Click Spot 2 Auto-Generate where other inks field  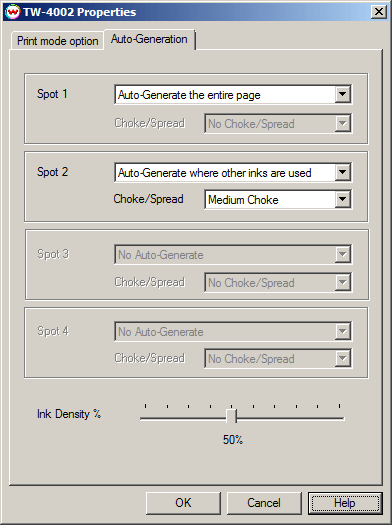(233, 173)
